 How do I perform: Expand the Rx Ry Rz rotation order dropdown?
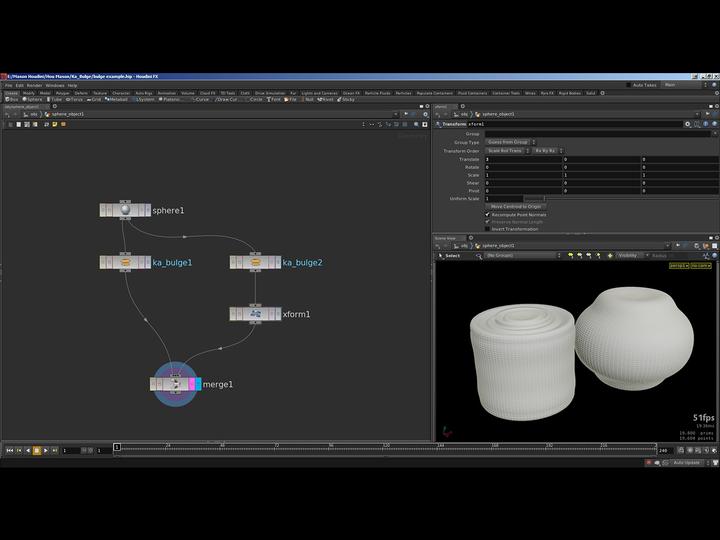point(545,150)
